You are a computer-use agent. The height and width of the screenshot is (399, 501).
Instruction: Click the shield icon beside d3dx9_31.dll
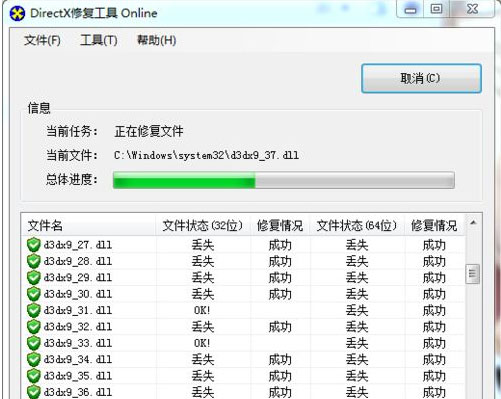pos(34,310)
